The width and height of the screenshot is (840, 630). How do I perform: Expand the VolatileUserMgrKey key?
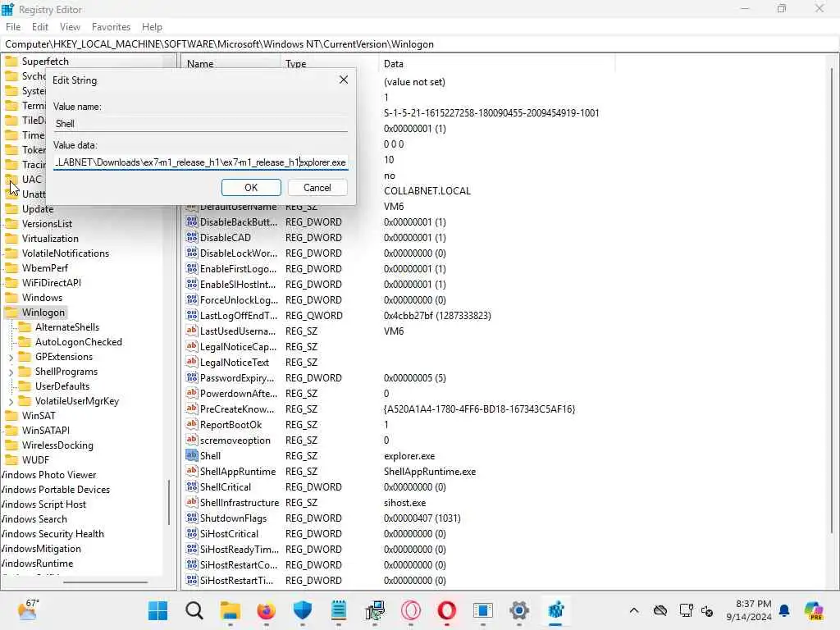[11, 401]
